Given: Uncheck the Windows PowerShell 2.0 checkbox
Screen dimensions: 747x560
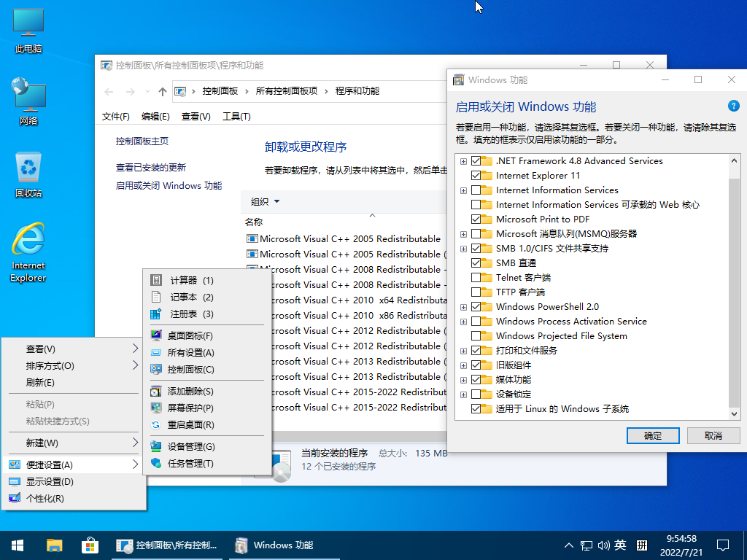Looking at the screenshot, I should (476, 307).
